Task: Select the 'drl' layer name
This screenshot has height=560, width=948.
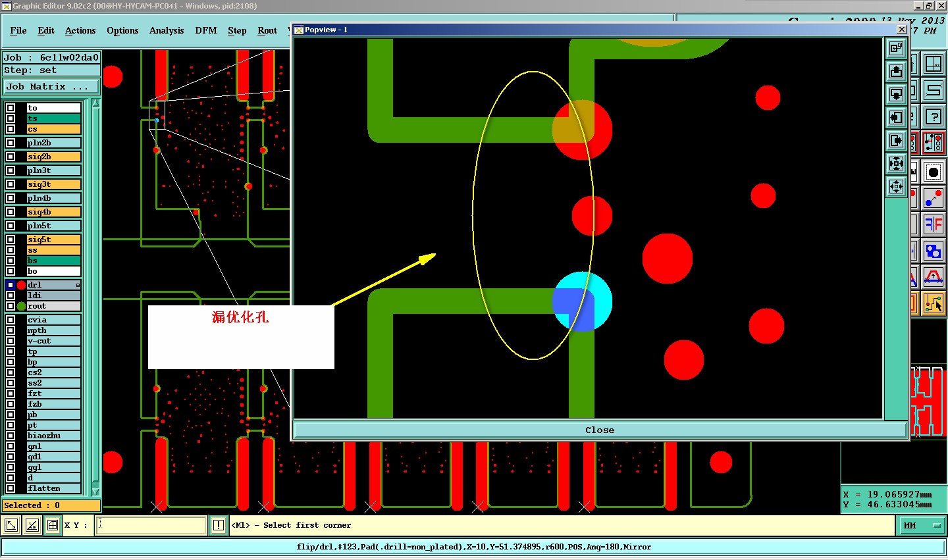Action: [54, 285]
